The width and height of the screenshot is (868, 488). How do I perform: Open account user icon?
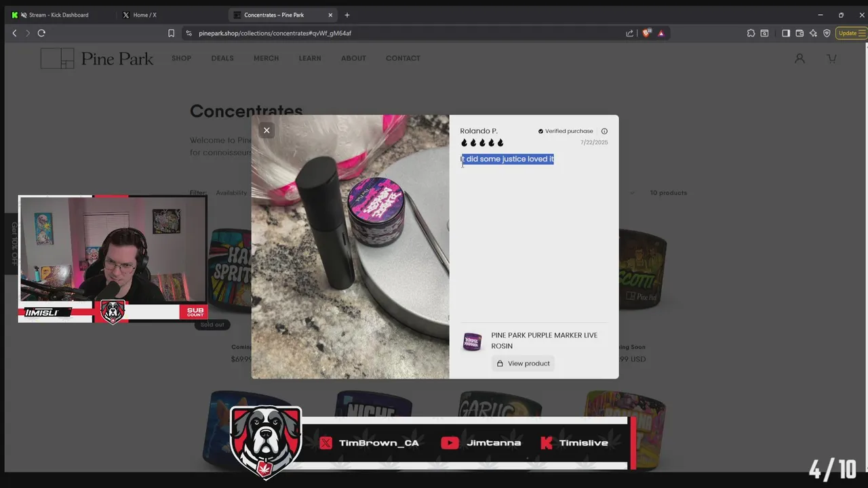[800, 59]
